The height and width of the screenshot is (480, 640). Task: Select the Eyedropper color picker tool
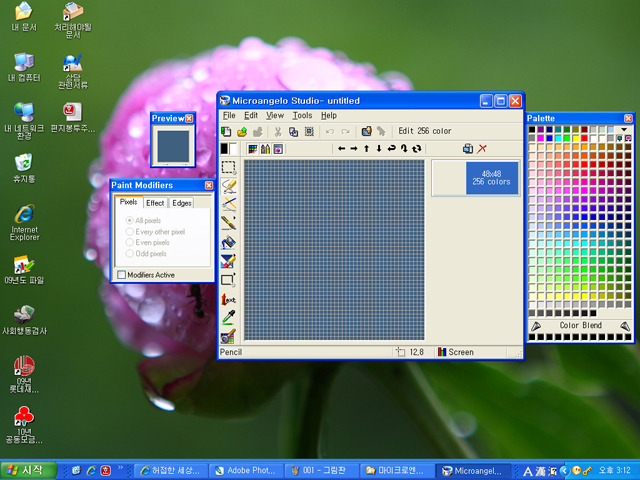pos(229,318)
